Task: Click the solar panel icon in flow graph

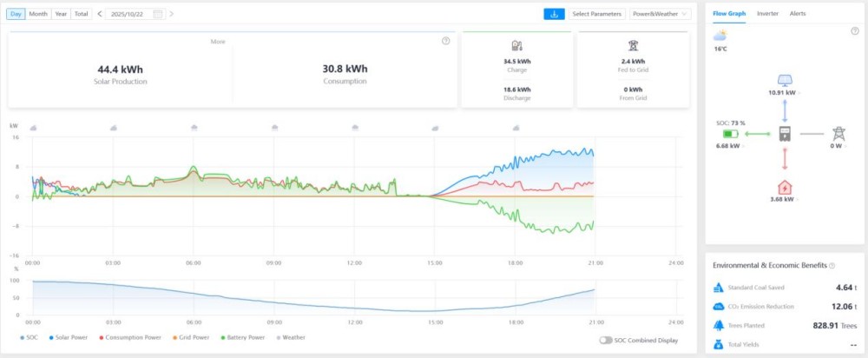Action: 785,78
